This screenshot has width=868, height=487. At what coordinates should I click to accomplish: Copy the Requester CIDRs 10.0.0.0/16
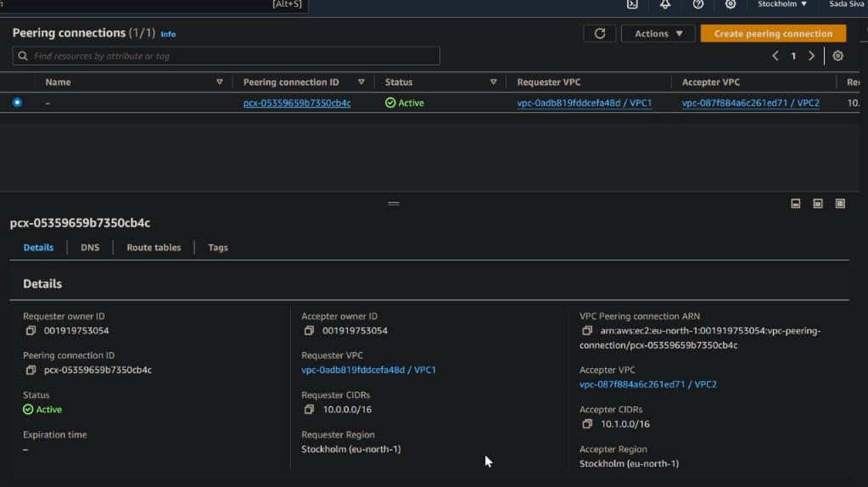[310, 410]
